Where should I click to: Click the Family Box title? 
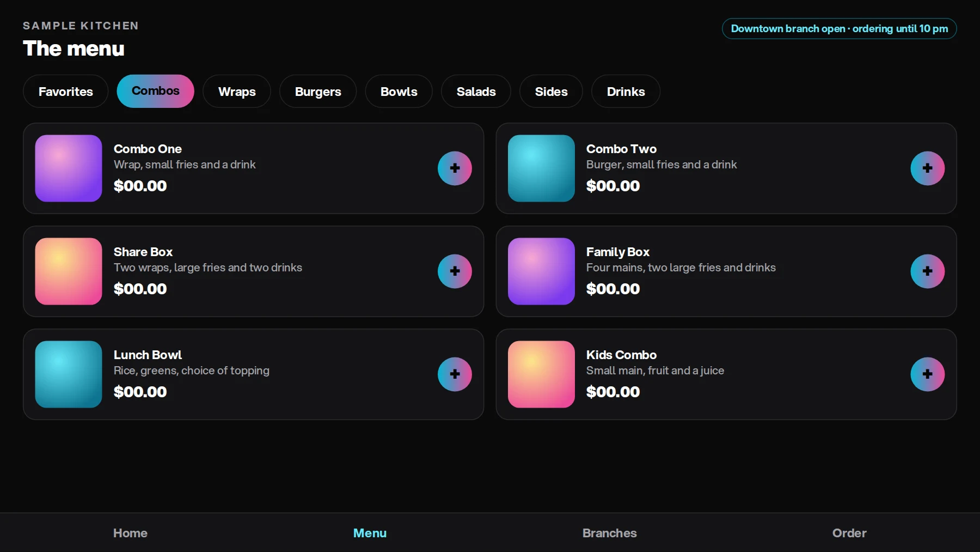618,252
